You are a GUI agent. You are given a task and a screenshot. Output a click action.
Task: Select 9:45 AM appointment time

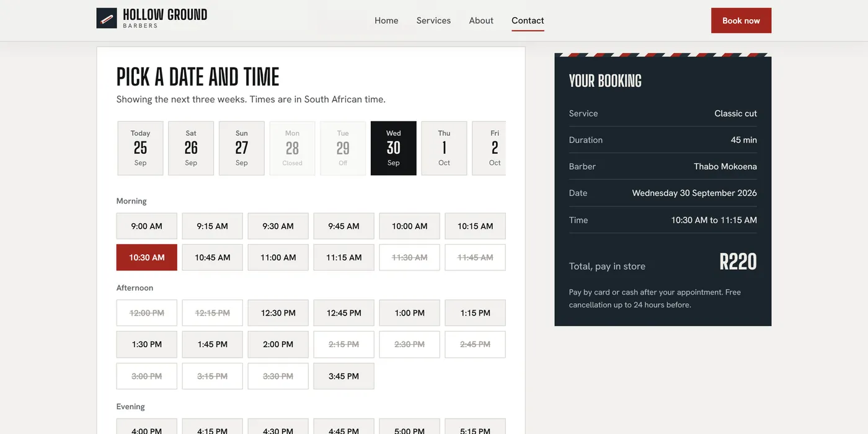tap(344, 226)
